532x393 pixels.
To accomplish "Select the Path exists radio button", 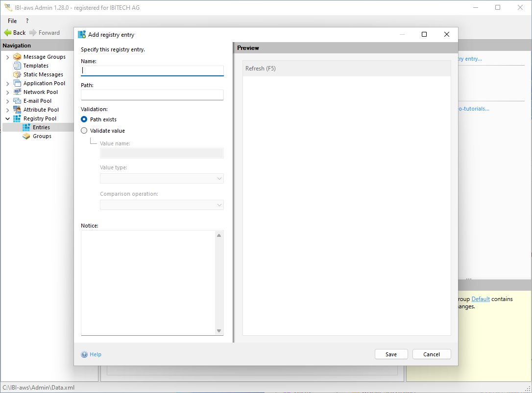I will [x=84, y=119].
